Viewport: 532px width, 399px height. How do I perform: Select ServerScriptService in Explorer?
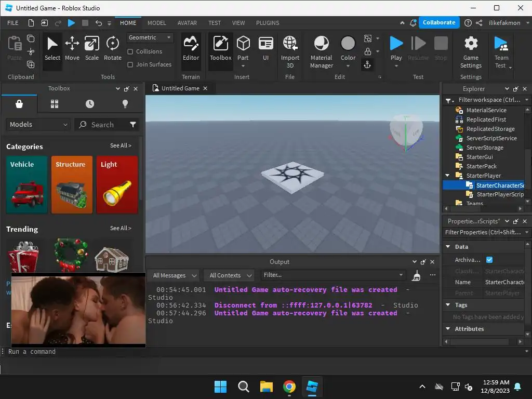click(x=491, y=138)
